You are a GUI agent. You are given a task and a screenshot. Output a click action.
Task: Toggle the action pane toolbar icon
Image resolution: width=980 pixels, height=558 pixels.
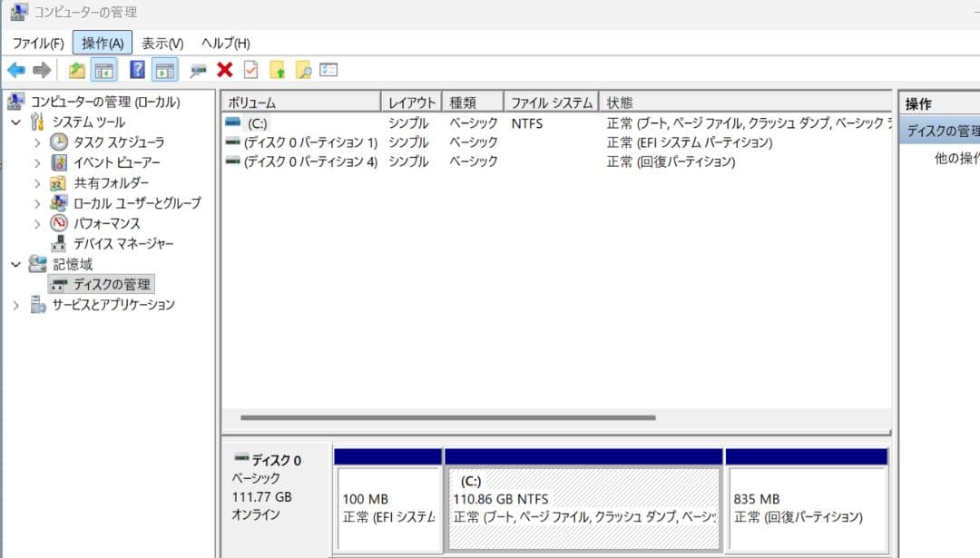click(162, 70)
